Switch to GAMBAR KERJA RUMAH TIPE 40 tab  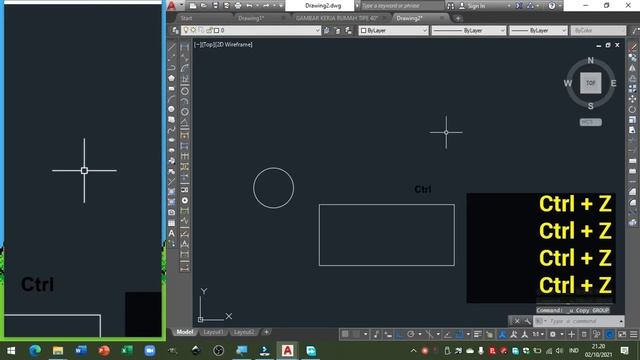coord(337,18)
